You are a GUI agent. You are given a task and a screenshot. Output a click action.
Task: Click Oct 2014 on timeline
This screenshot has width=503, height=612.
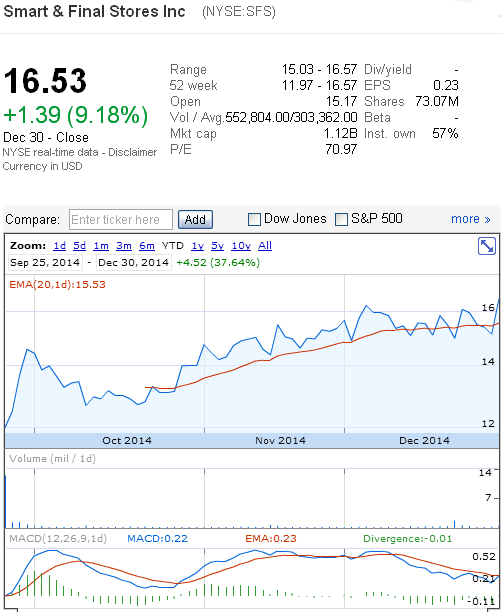[x=127, y=441]
